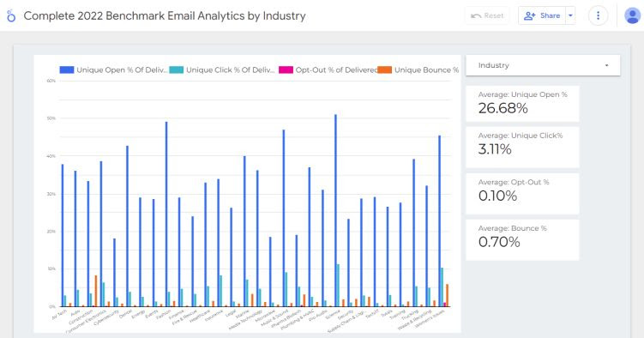Click the 30% y-axis tick label
The width and height of the screenshot is (644, 338).
pos(51,194)
